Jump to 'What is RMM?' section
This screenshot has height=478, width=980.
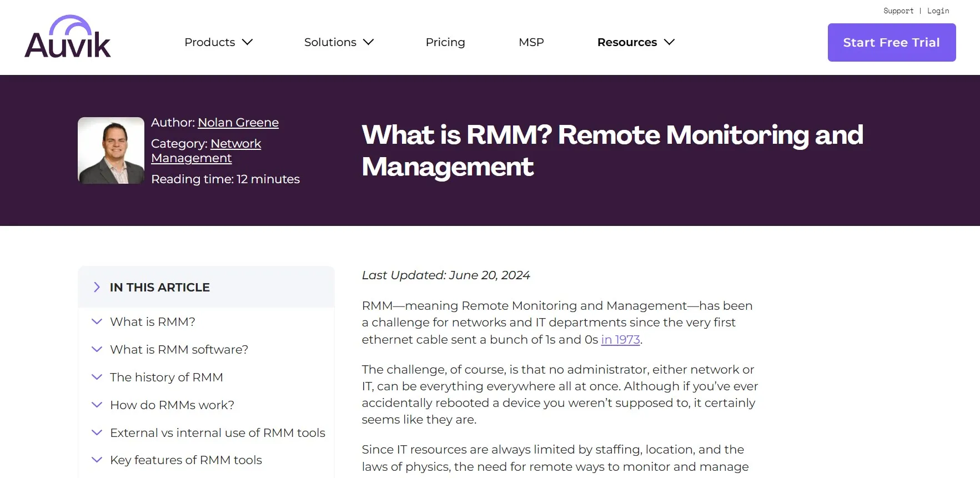[x=153, y=322]
